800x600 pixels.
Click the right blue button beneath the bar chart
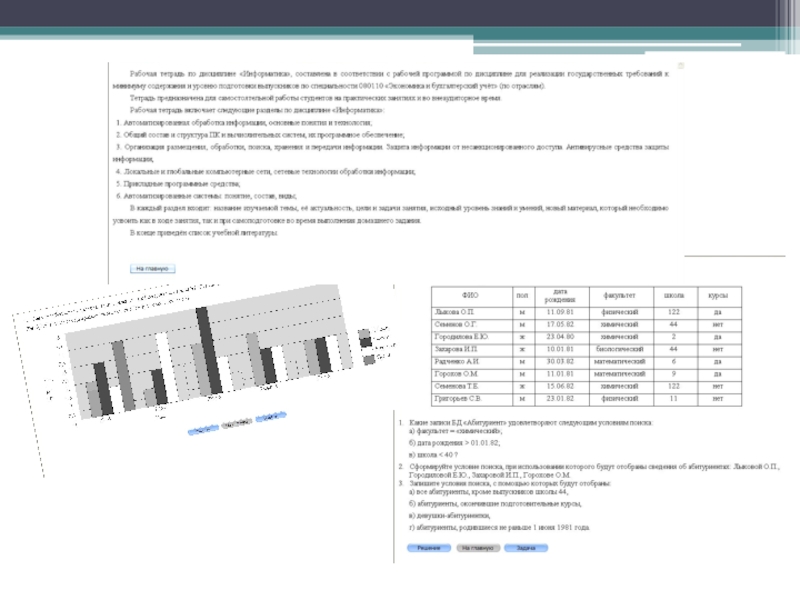point(271,417)
